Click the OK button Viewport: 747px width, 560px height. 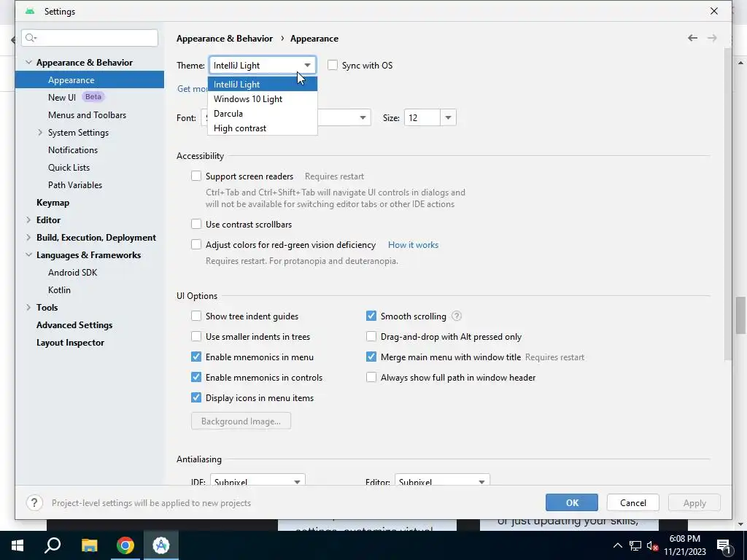click(x=572, y=503)
